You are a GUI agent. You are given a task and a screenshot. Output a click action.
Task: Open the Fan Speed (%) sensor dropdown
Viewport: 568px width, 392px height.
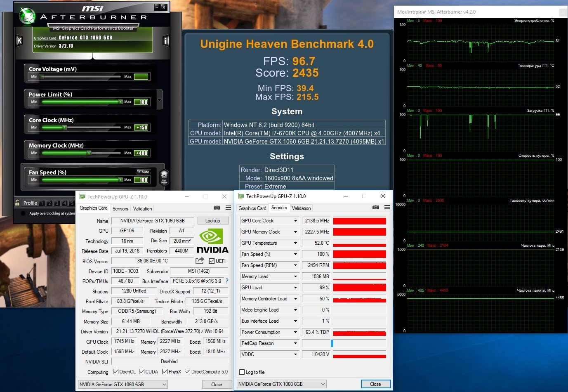(295, 254)
